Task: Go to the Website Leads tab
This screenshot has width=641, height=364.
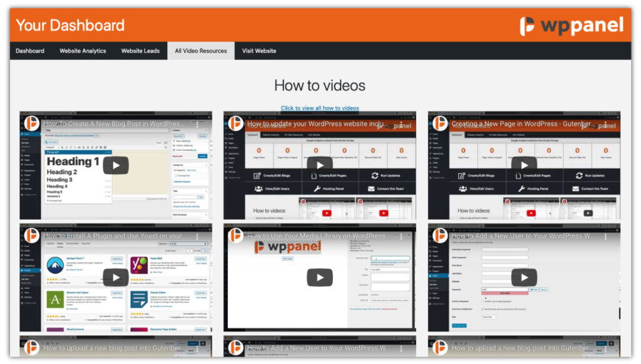Action: pyautogui.click(x=140, y=51)
